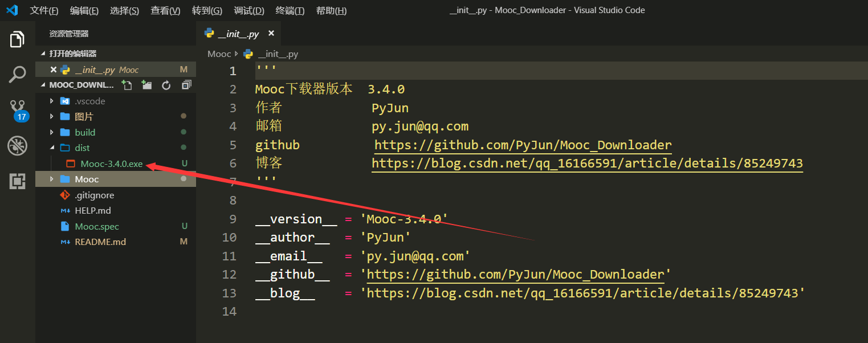Collapse the dist folder

[82, 148]
